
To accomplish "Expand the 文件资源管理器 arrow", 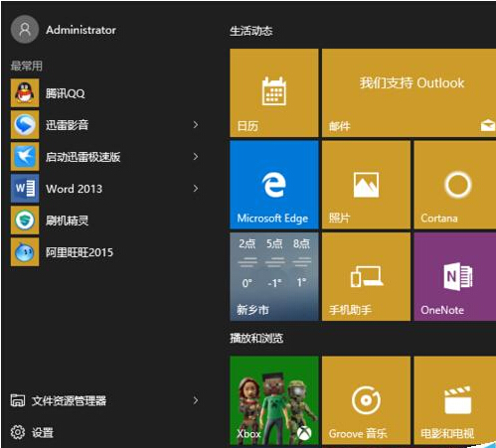I will tap(196, 400).
